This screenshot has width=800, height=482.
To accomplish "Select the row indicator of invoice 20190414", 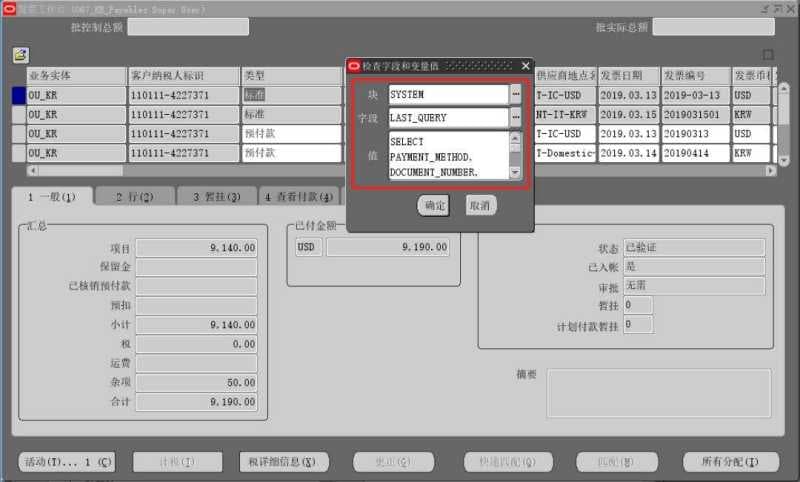I will [19, 154].
